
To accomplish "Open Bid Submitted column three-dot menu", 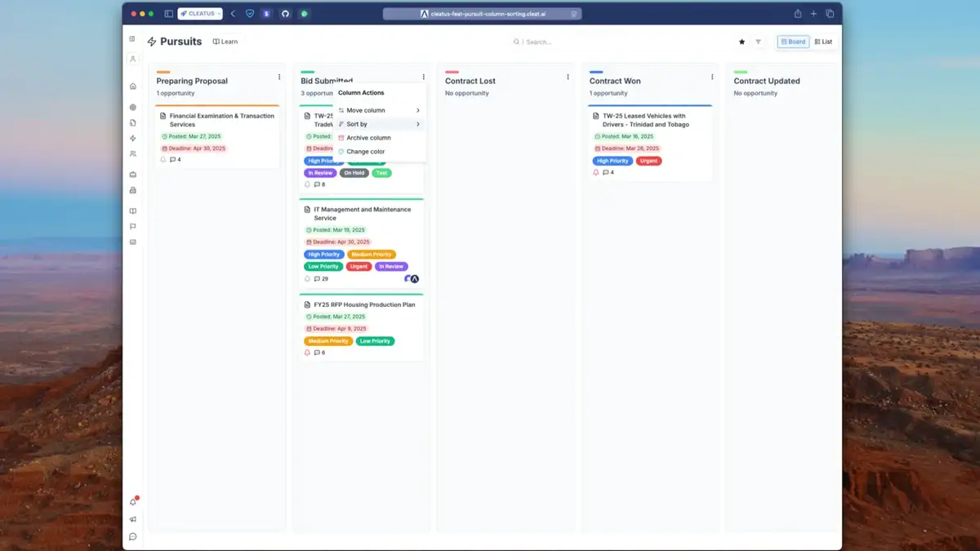I will click(424, 78).
